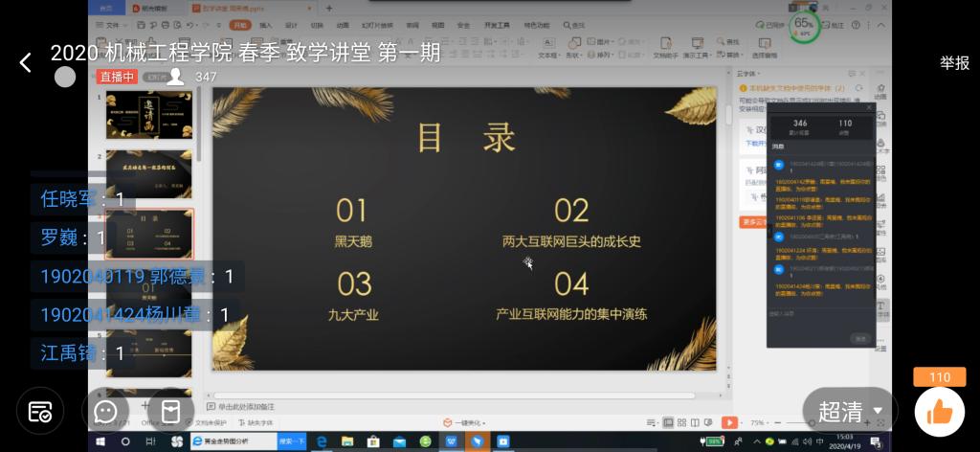The width and height of the screenshot is (980, 452).
Task: Start slideshow with orange play button
Action: (728, 422)
